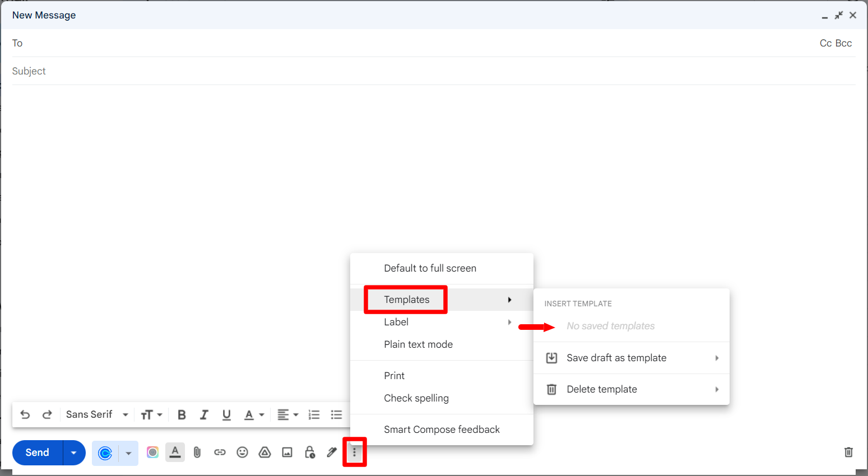Send the message
The width and height of the screenshot is (868, 476).
[38, 453]
